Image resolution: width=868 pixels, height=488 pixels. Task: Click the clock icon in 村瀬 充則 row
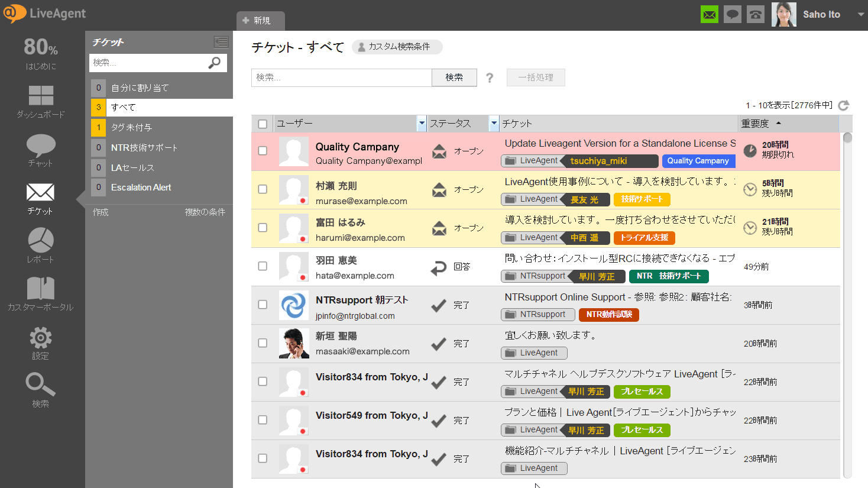(750, 189)
